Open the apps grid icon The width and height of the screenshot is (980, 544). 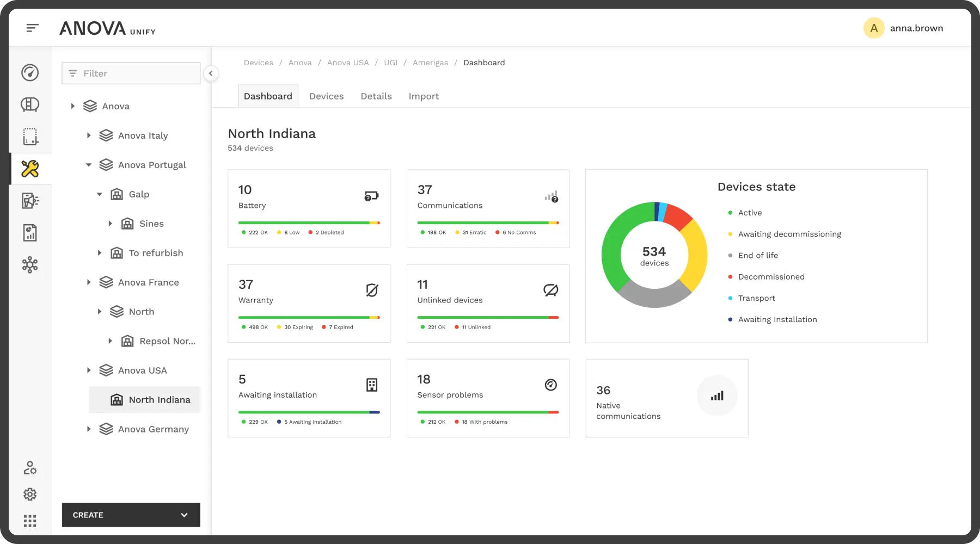click(30, 521)
